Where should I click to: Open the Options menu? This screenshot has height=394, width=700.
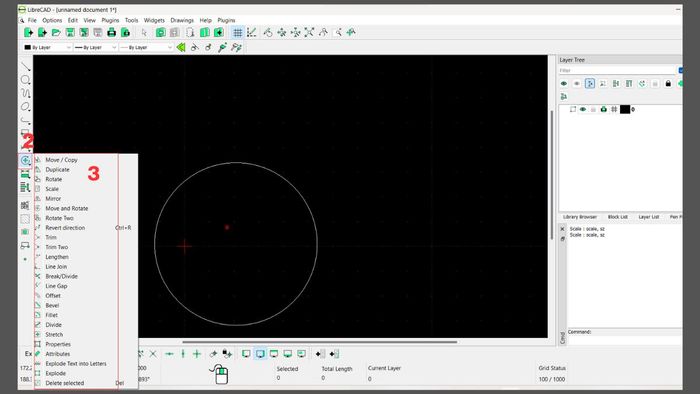pyautogui.click(x=52, y=21)
